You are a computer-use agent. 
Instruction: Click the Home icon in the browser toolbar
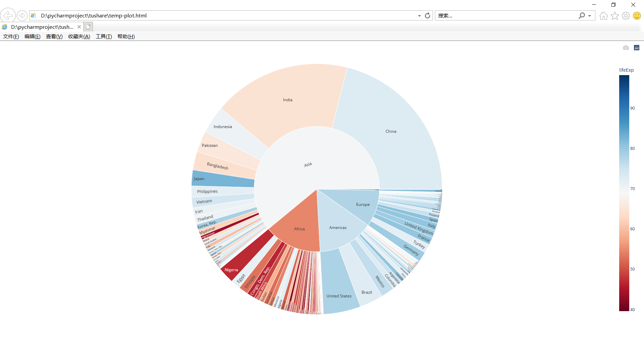[x=603, y=15]
